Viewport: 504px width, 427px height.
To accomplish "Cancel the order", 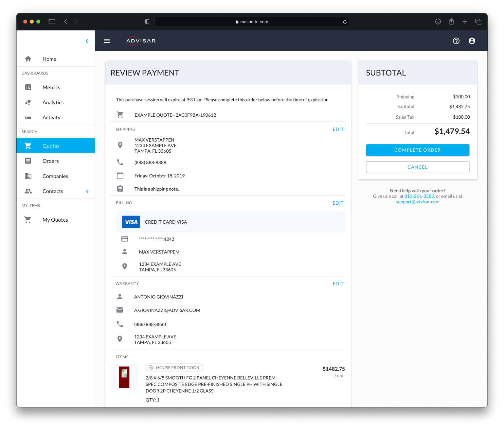I will (417, 167).
